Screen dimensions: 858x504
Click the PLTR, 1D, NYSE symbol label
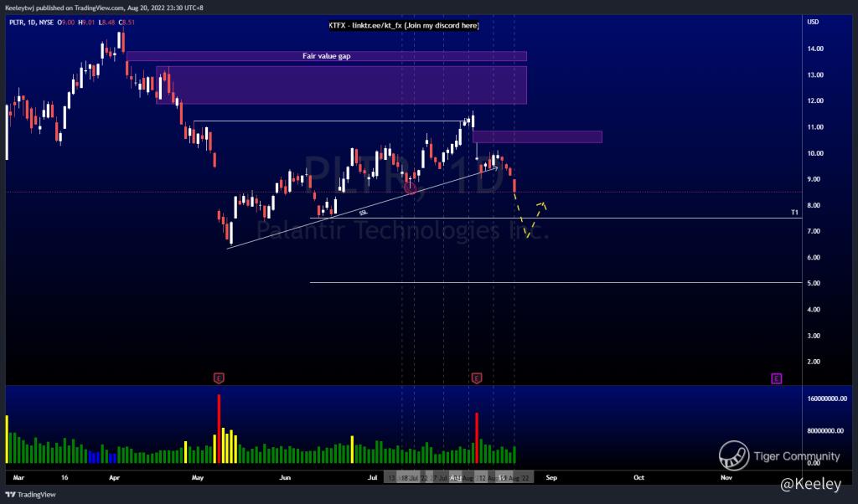(x=31, y=23)
